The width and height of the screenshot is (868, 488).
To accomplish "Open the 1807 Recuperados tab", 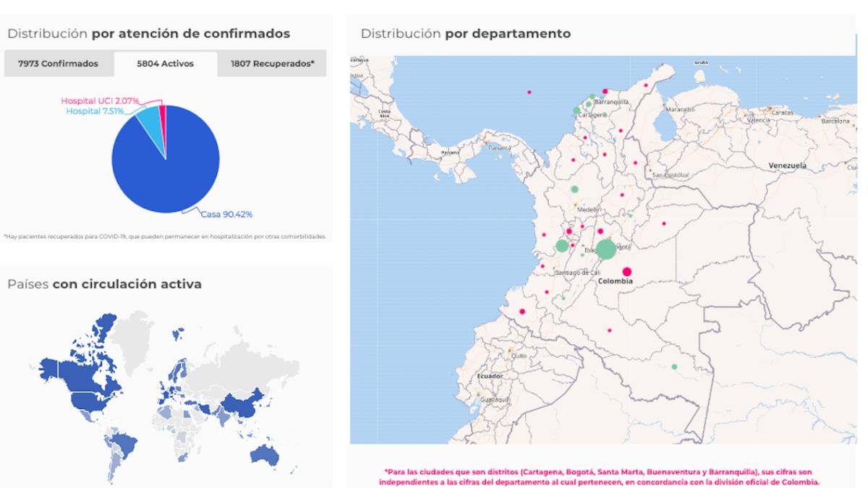I will tap(272, 64).
